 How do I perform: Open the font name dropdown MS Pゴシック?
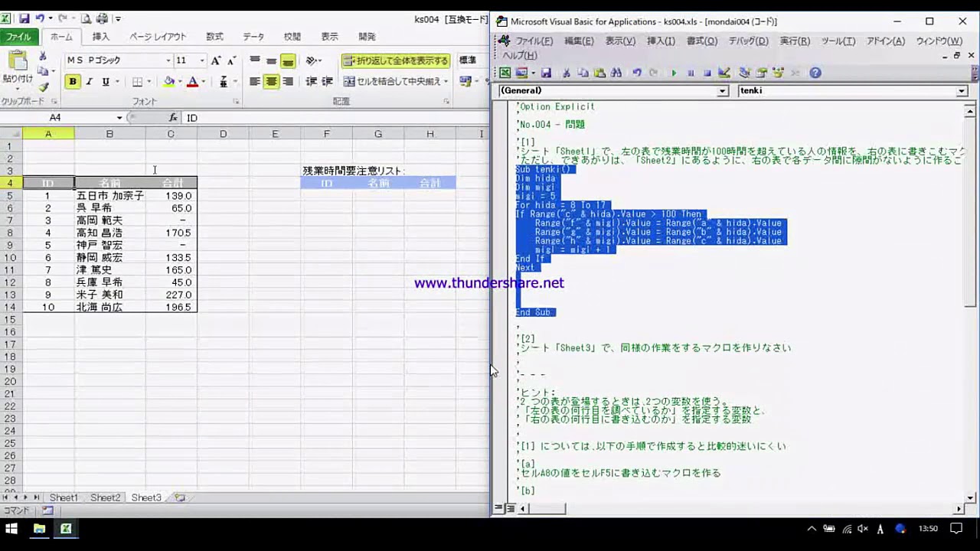pos(168,60)
